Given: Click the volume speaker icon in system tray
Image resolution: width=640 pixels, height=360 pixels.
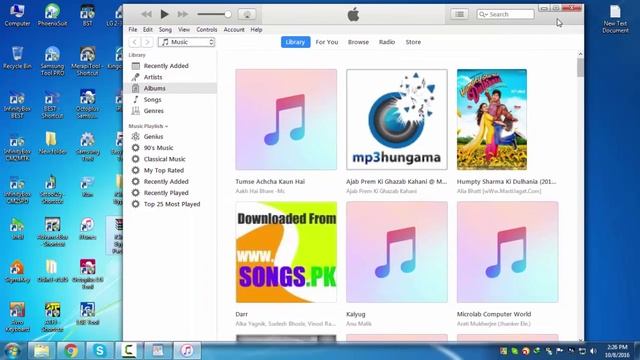Looking at the screenshot, I should pyautogui.click(x=593, y=351).
